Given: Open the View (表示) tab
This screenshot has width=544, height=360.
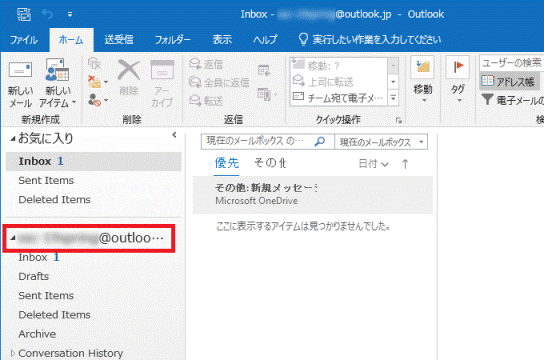Looking at the screenshot, I should pyautogui.click(x=222, y=40).
